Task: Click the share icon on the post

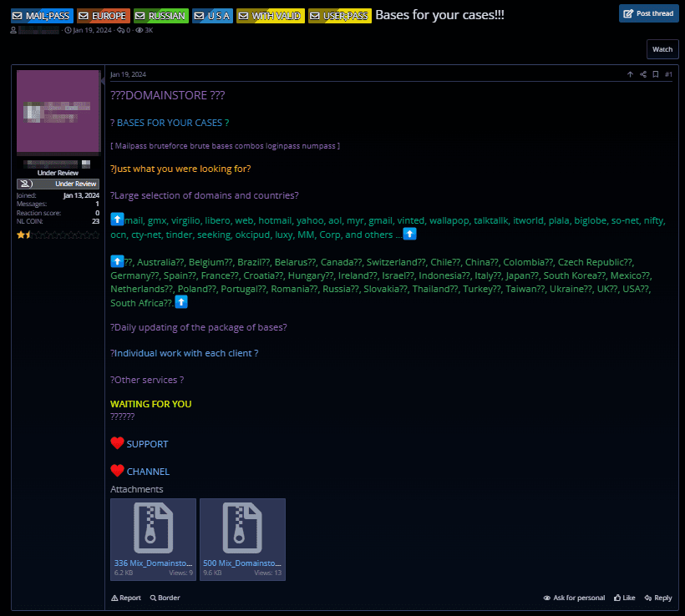Action: click(x=642, y=74)
